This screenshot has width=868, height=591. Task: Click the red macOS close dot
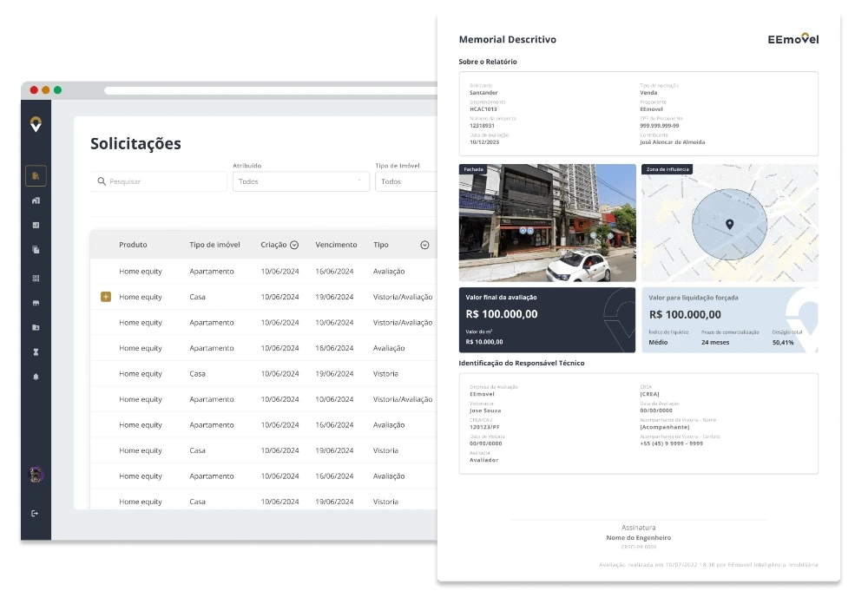pos(34,90)
